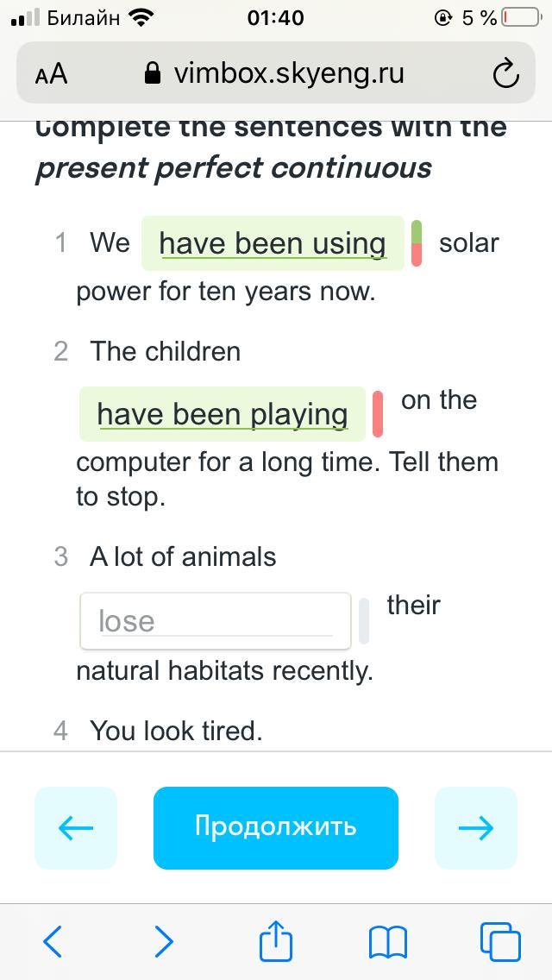Tap the Safari reload page icon

click(x=505, y=74)
